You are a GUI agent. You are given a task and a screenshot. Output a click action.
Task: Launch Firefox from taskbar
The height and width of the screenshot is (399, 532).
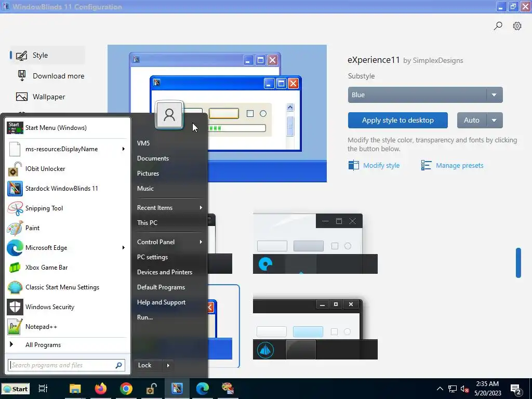click(100, 389)
